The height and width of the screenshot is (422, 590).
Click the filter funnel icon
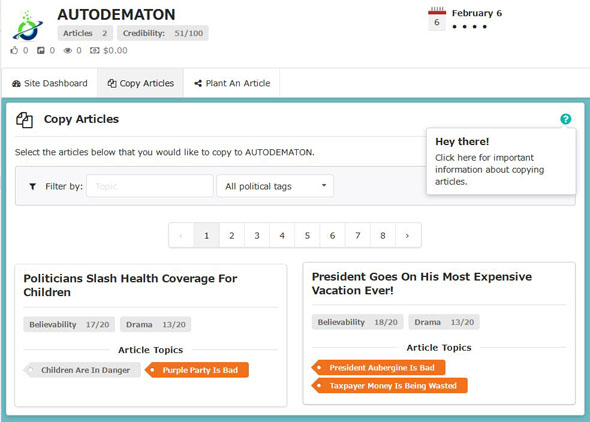click(33, 186)
